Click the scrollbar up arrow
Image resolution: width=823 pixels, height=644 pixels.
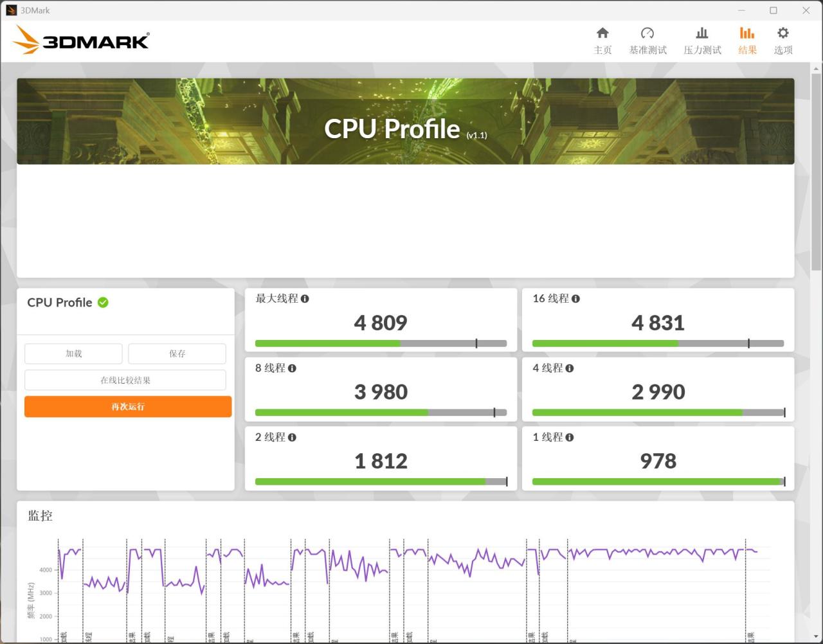coord(817,67)
